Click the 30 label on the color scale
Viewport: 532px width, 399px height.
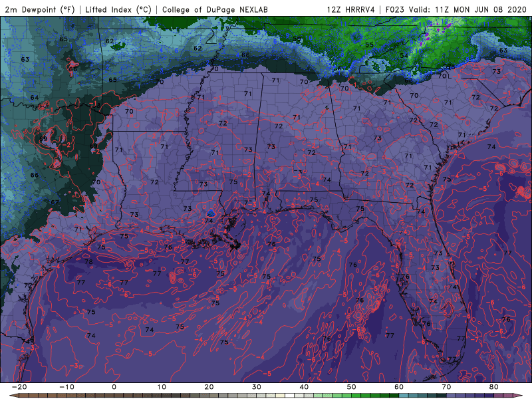click(x=257, y=387)
